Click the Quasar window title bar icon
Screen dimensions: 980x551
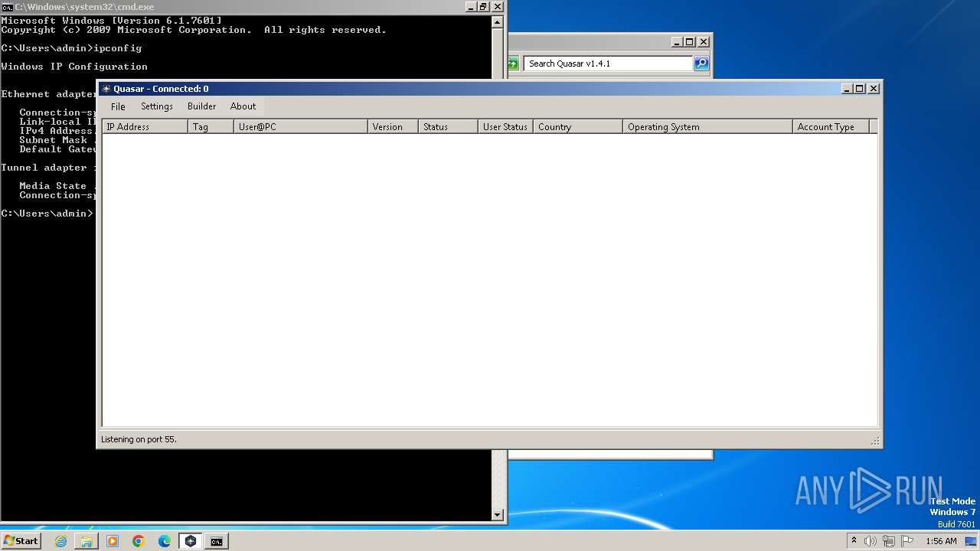click(106, 89)
